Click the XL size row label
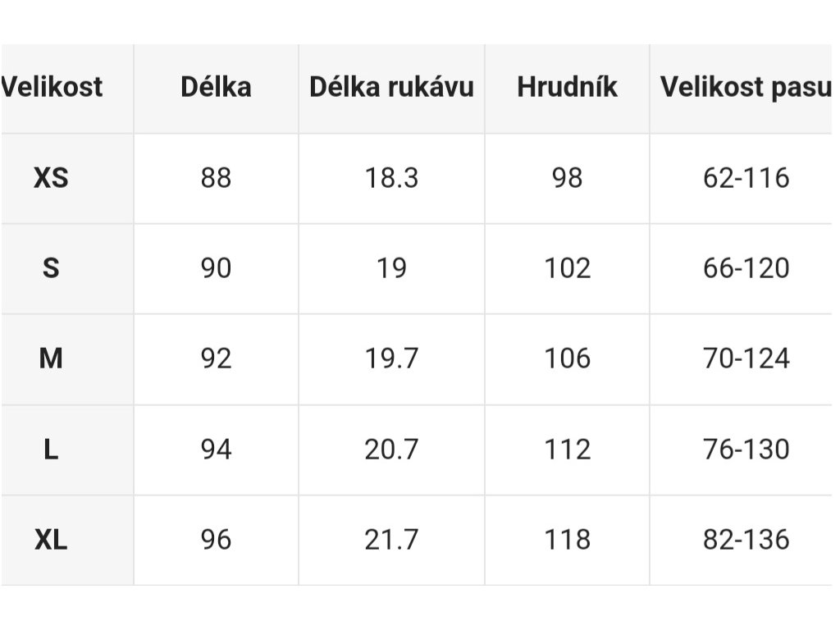The width and height of the screenshot is (840, 630). pos(51,540)
